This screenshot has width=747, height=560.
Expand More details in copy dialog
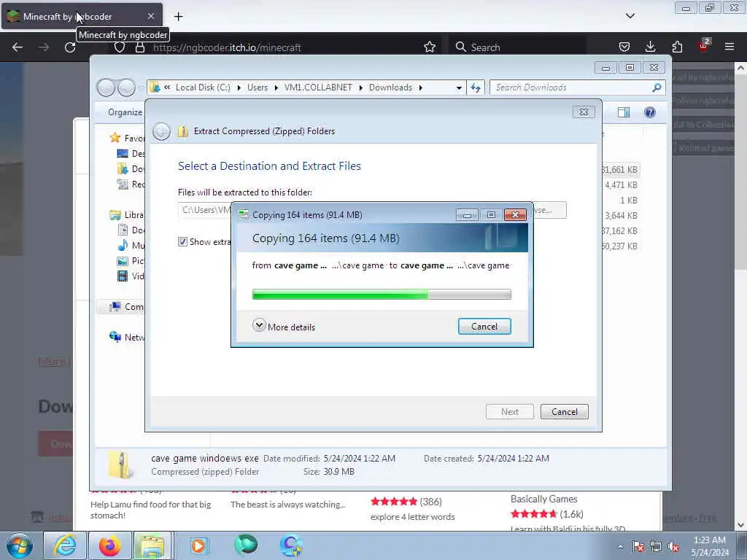(284, 327)
